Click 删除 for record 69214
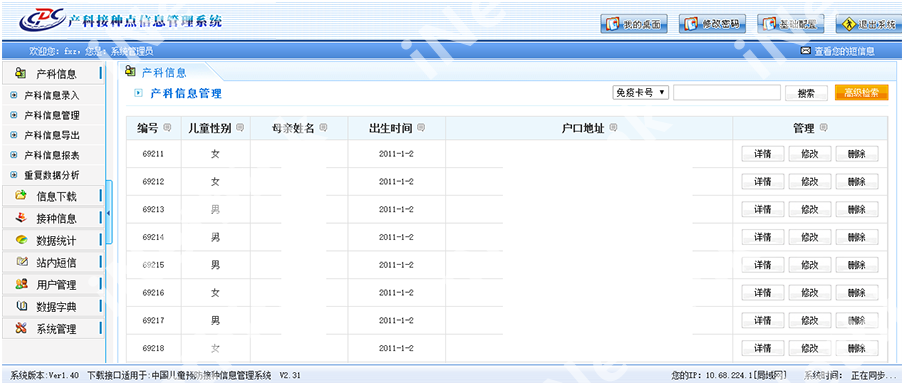 [857, 237]
